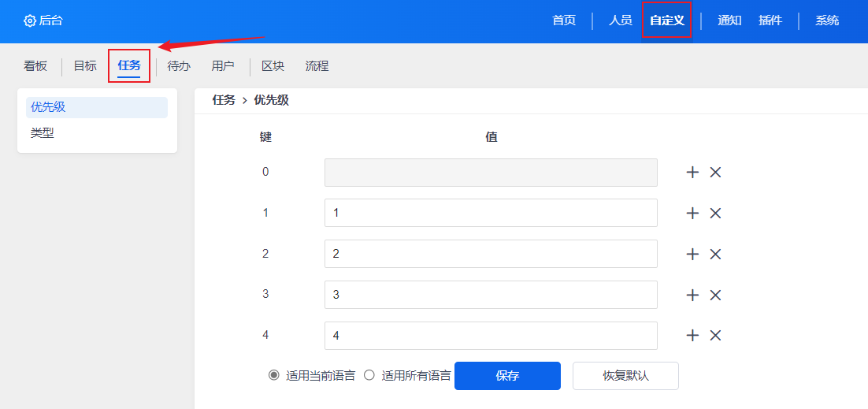
Task: Select 优先级 in the left sidebar
Action: pyautogui.click(x=48, y=107)
